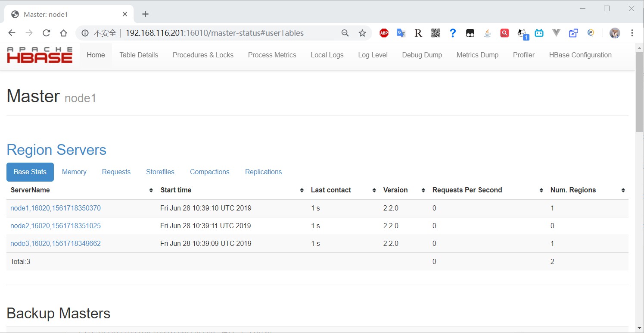The height and width of the screenshot is (333, 644).
Task: Click the Java cup extension icon
Action: tap(487, 33)
